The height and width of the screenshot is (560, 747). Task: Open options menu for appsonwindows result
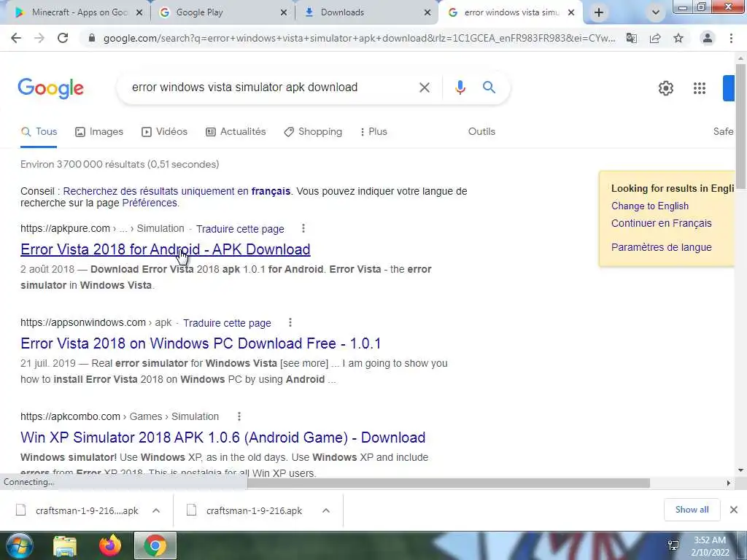[x=290, y=322]
